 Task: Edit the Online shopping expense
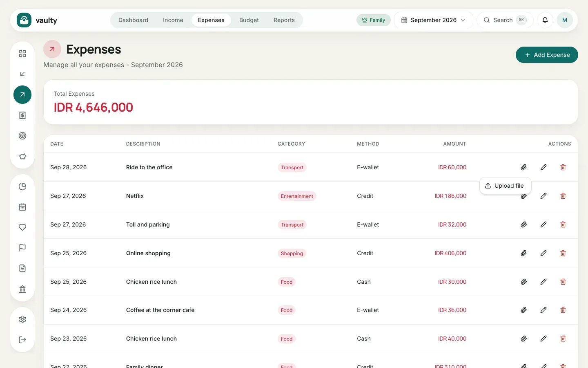(x=543, y=253)
